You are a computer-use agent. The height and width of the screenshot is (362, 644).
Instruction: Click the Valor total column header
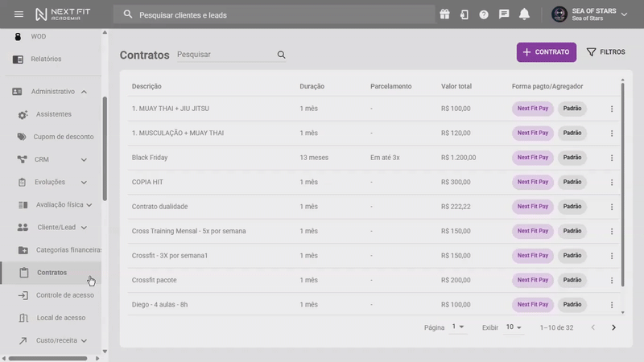pyautogui.click(x=456, y=86)
